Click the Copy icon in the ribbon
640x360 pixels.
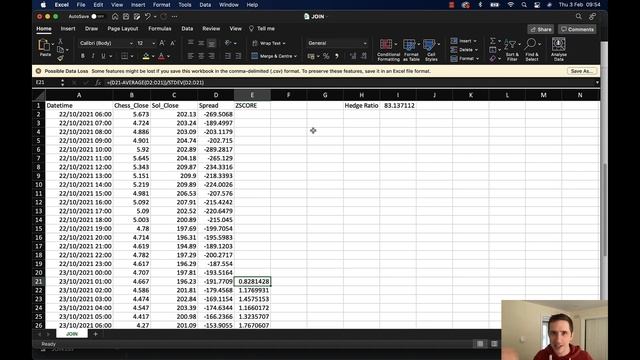60,50
